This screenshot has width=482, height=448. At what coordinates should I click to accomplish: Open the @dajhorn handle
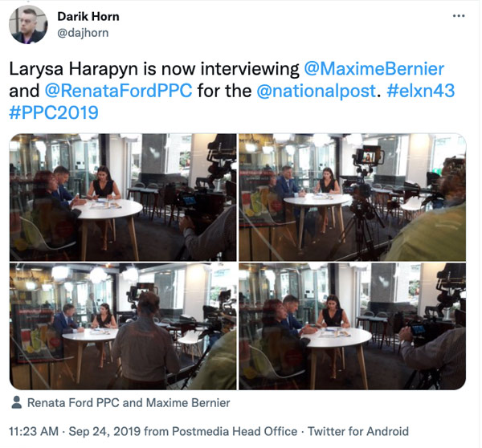pyautogui.click(x=83, y=33)
